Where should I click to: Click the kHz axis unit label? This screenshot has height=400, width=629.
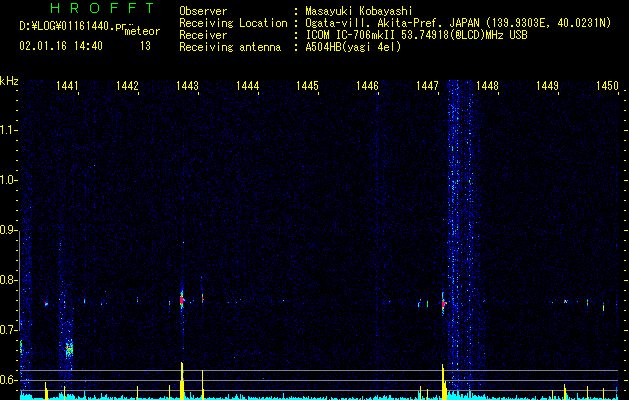(x=9, y=81)
